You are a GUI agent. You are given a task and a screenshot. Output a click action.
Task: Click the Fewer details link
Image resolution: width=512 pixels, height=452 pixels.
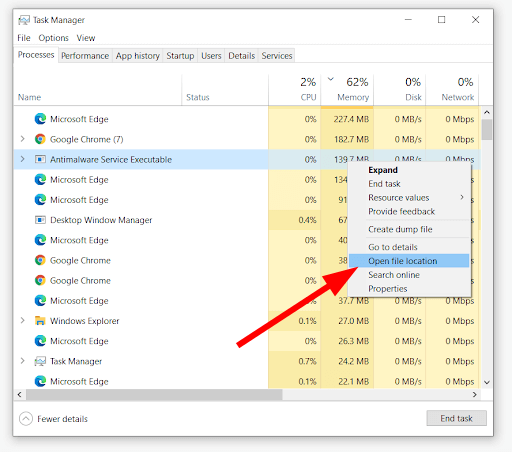tap(62, 419)
